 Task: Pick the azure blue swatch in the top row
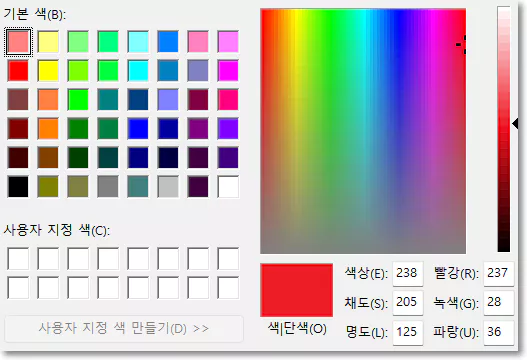[168, 42]
